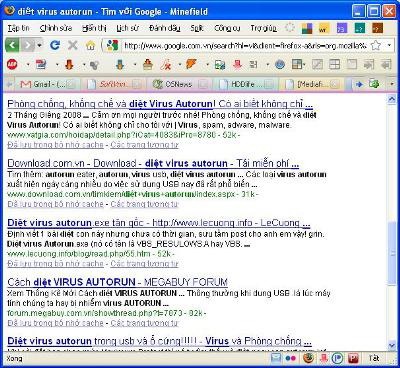The height and width of the screenshot is (368, 400).
Task: Open the 'Chỉnh sửa' menu
Action: tap(56, 28)
